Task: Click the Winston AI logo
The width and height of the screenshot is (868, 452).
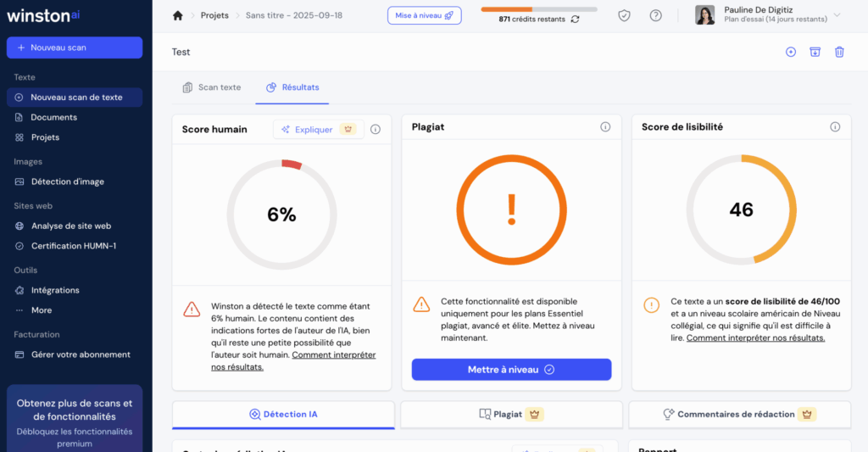Action: (43, 15)
